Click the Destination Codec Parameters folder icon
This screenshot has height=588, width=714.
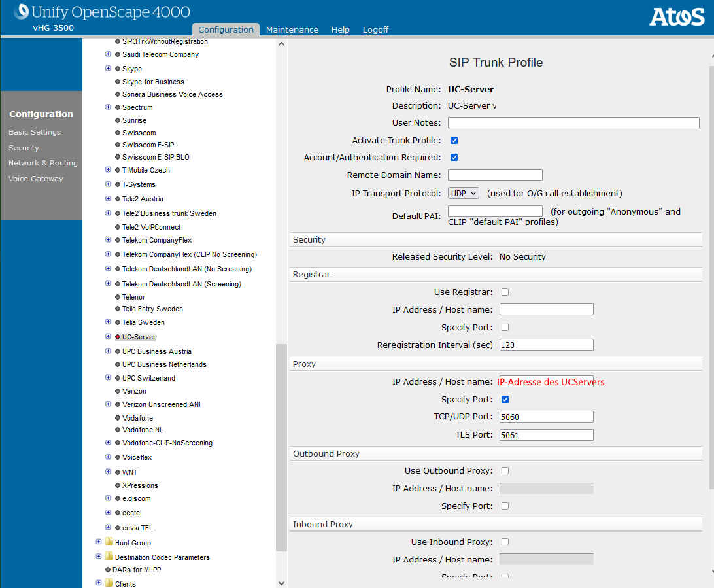pyautogui.click(x=109, y=557)
